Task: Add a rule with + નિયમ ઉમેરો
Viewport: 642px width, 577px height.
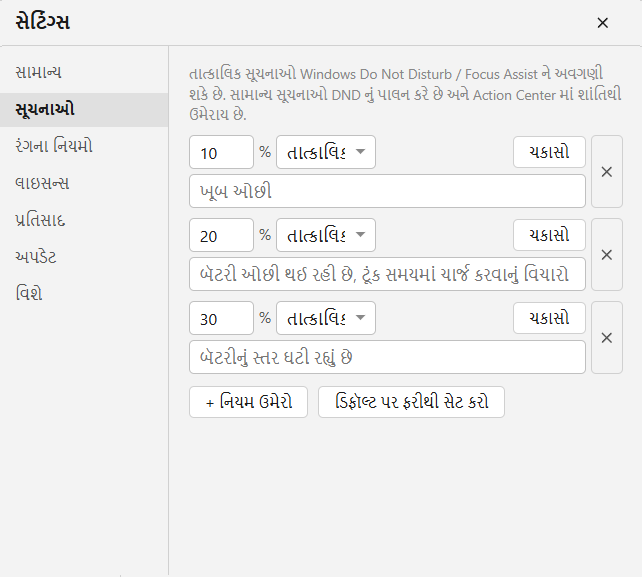Action: pos(248,402)
